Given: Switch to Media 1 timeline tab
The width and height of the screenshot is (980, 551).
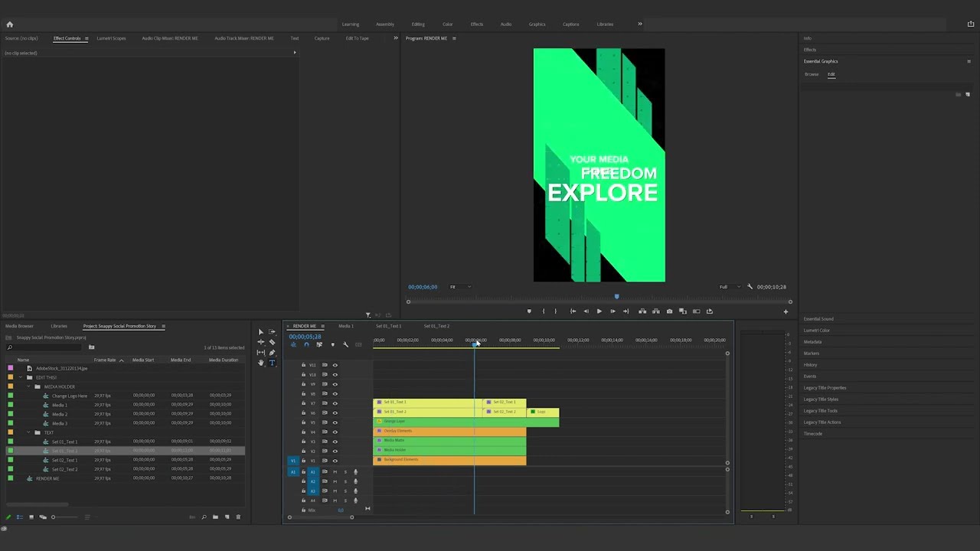Looking at the screenshot, I should click(x=346, y=326).
